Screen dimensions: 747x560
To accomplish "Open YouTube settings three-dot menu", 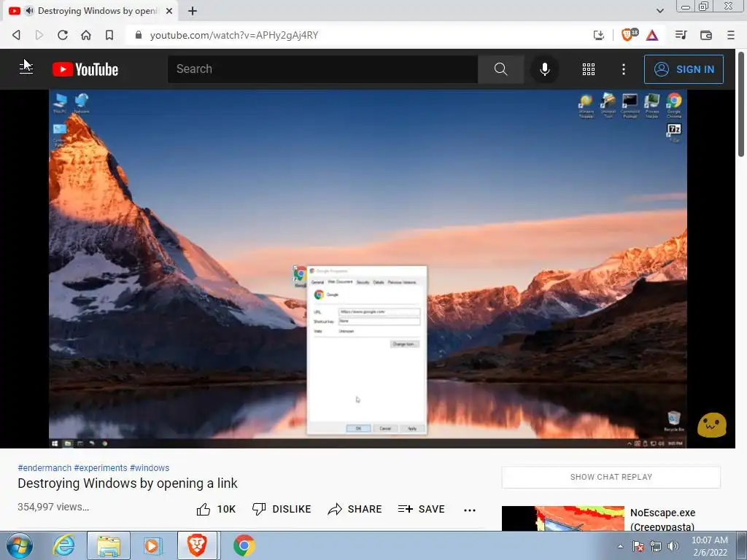I will tap(624, 69).
